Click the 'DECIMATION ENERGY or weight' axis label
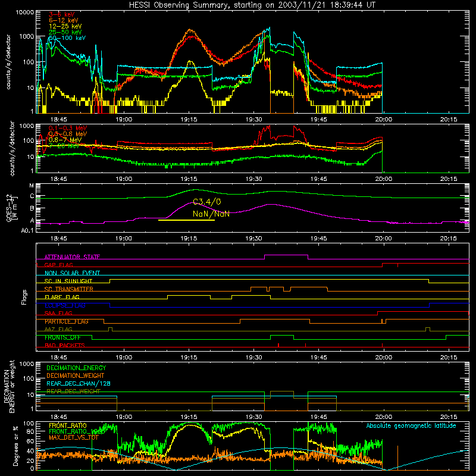The width and height of the screenshot is (476, 476). tap(10, 386)
